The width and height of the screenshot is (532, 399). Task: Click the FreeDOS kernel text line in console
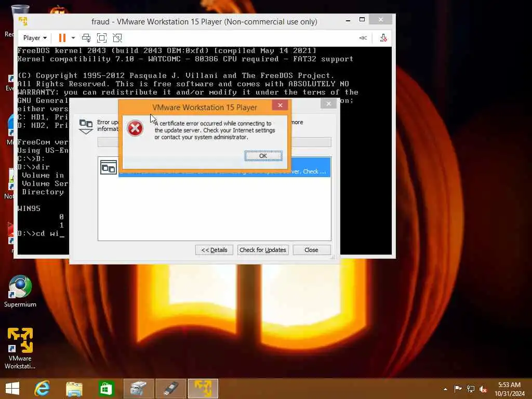[167, 50]
